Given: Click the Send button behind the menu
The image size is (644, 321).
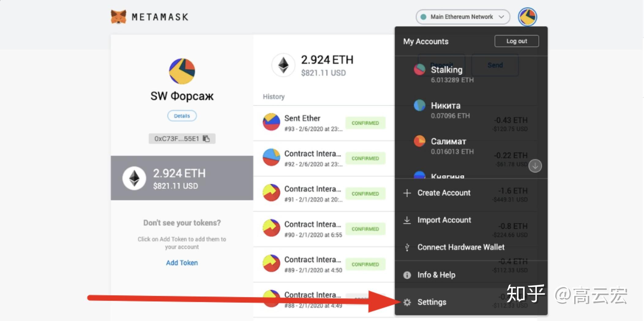Looking at the screenshot, I should (x=495, y=65).
